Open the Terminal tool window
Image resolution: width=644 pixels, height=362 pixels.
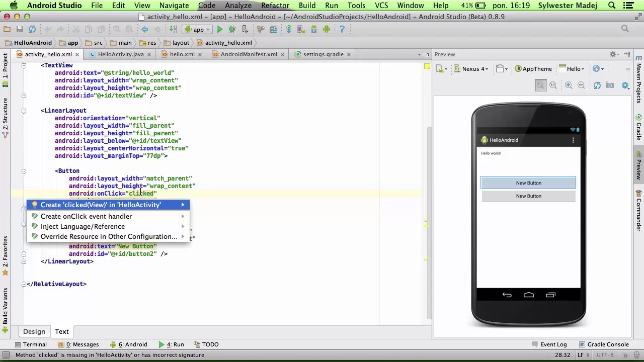30,344
